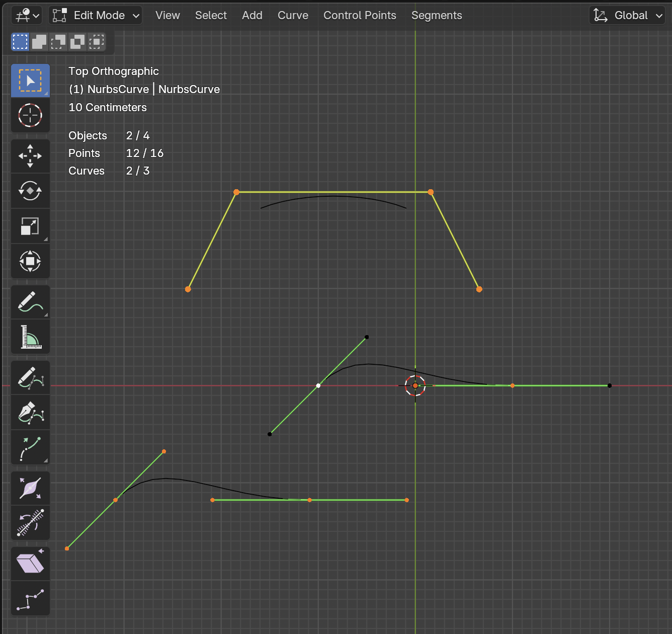Choose the Move tool

click(30, 156)
